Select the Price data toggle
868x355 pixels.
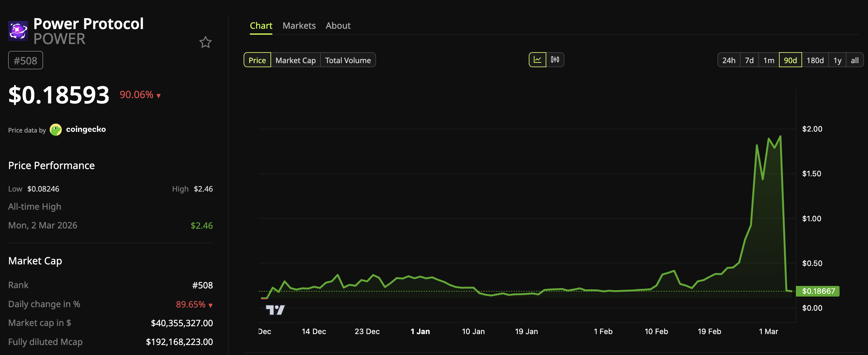[x=257, y=60]
